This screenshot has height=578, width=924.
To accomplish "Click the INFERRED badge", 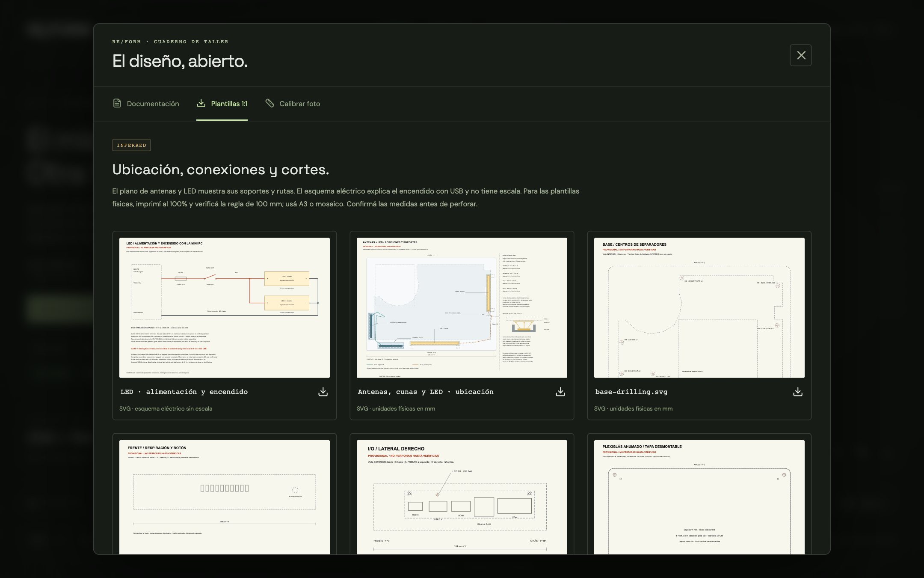I will point(131,145).
